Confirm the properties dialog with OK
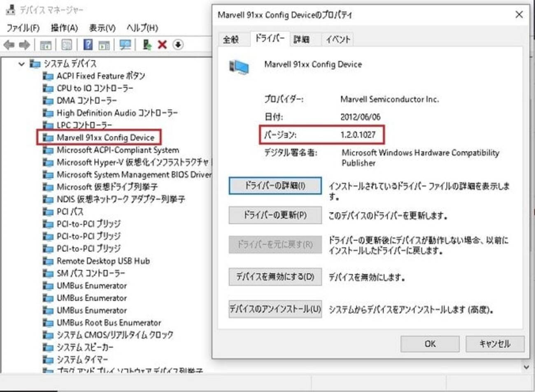 coord(430,344)
